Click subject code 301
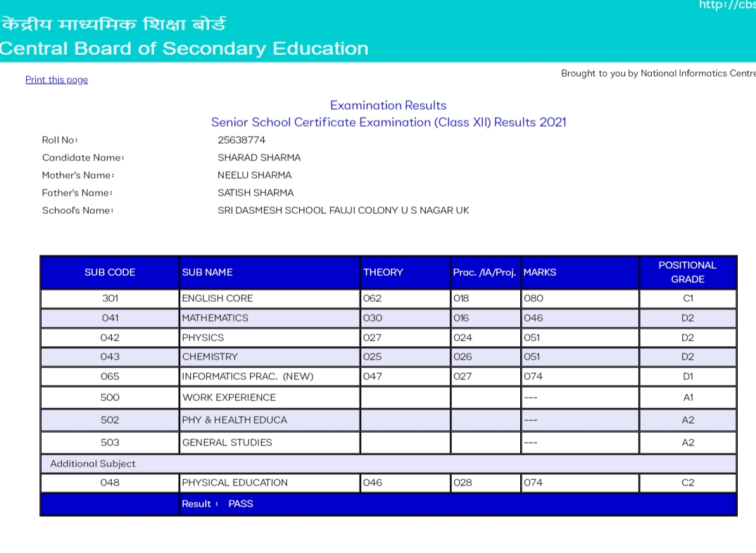Viewport: 756px width, 553px height. (x=110, y=298)
